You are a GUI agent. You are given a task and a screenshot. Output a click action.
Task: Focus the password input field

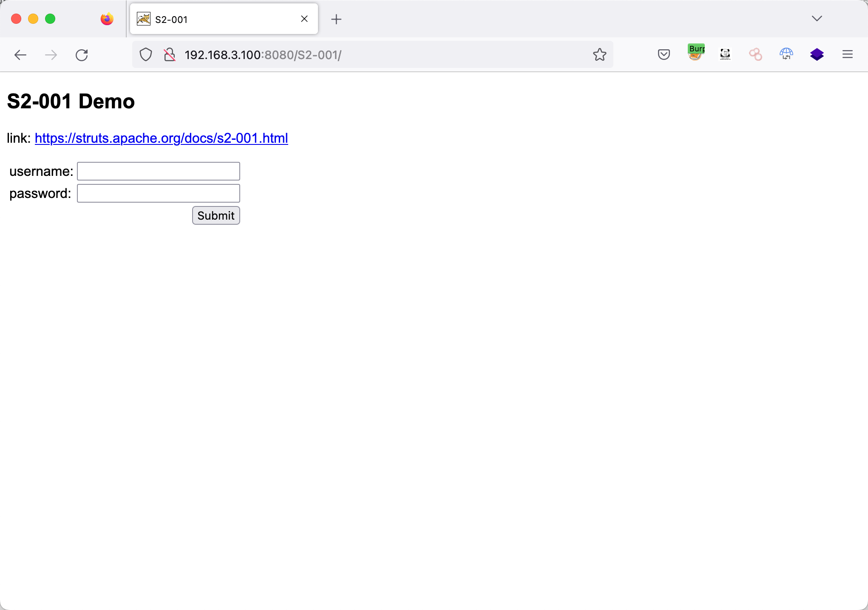click(158, 193)
